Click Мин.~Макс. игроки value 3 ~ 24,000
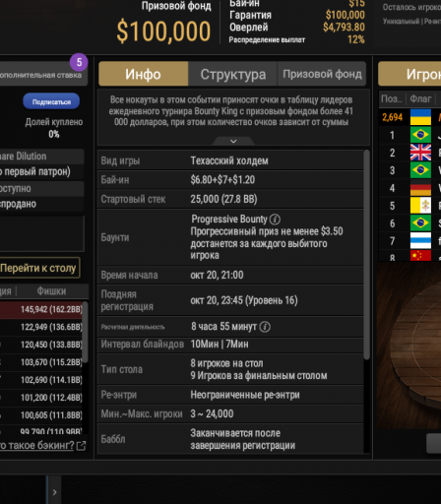 click(212, 413)
